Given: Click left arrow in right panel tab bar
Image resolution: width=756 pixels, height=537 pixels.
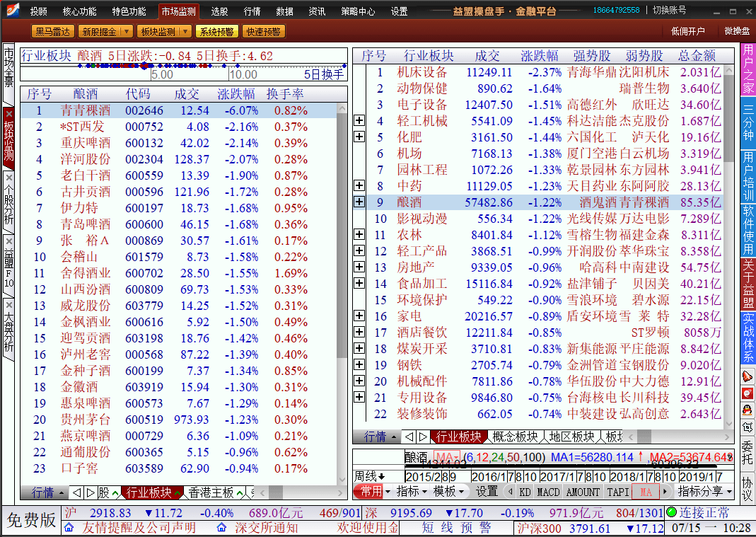Looking at the screenshot, I should (409, 437).
